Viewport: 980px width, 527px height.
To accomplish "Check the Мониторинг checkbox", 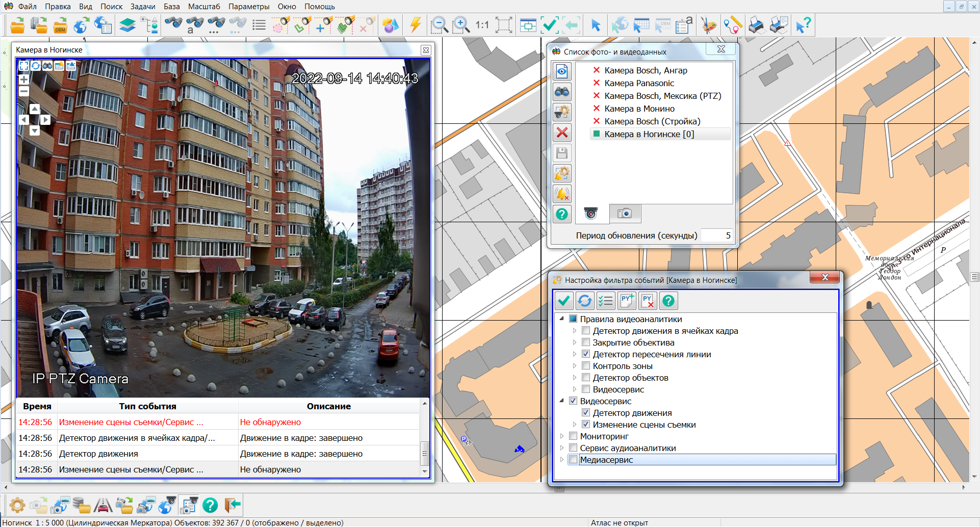I will 573,436.
